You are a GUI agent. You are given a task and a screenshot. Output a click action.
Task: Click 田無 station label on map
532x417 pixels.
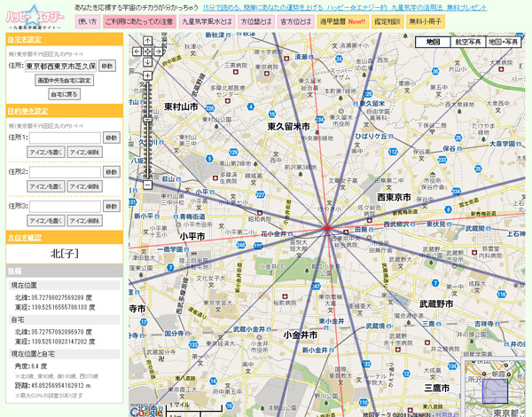click(x=362, y=230)
